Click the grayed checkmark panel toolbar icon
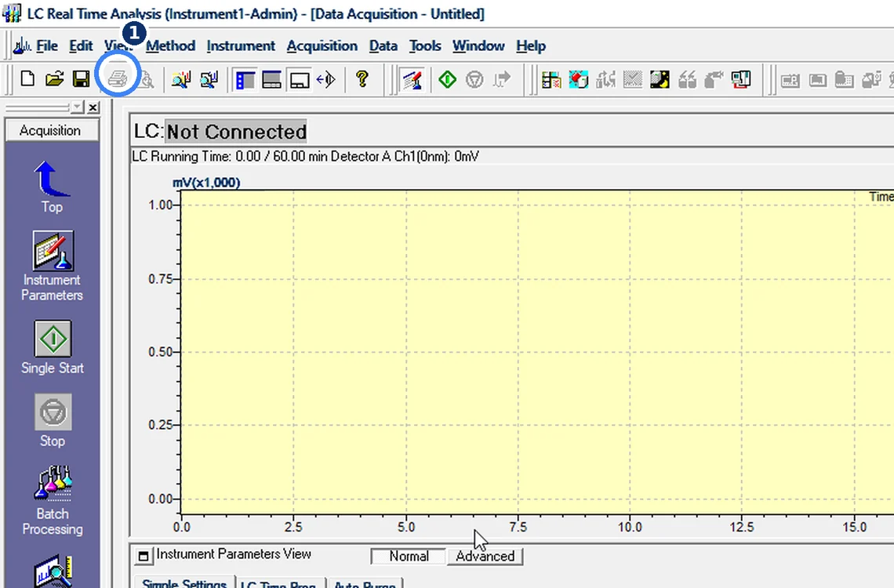894x588 pixels. [632, 80]
